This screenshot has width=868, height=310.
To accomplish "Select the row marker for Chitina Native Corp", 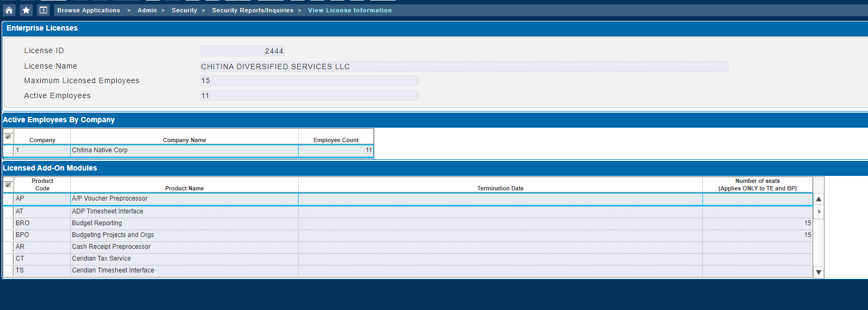I will 8,151.
